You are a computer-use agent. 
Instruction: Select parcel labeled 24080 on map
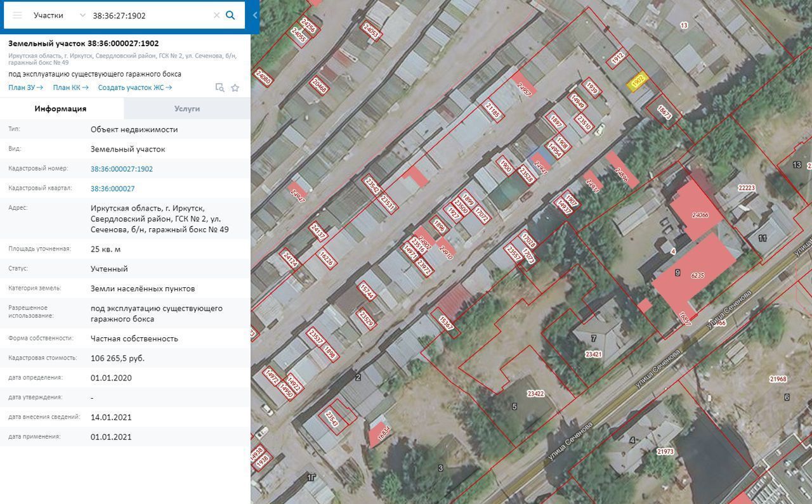pos(263,78)
